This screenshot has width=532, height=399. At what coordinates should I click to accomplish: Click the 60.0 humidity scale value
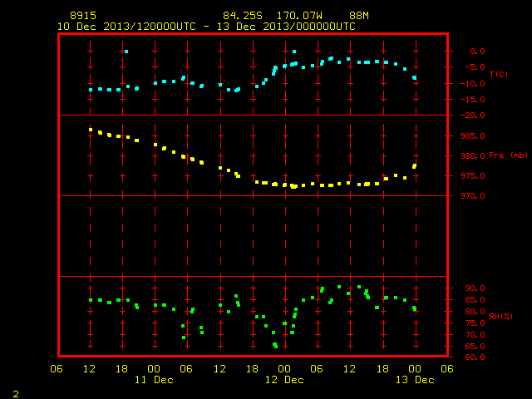coord(475,357)
